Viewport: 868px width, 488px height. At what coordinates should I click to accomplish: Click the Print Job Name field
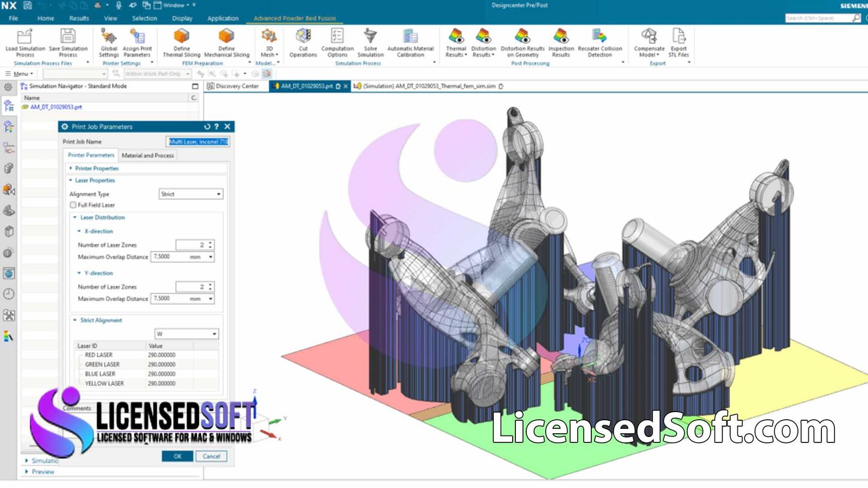198,142
